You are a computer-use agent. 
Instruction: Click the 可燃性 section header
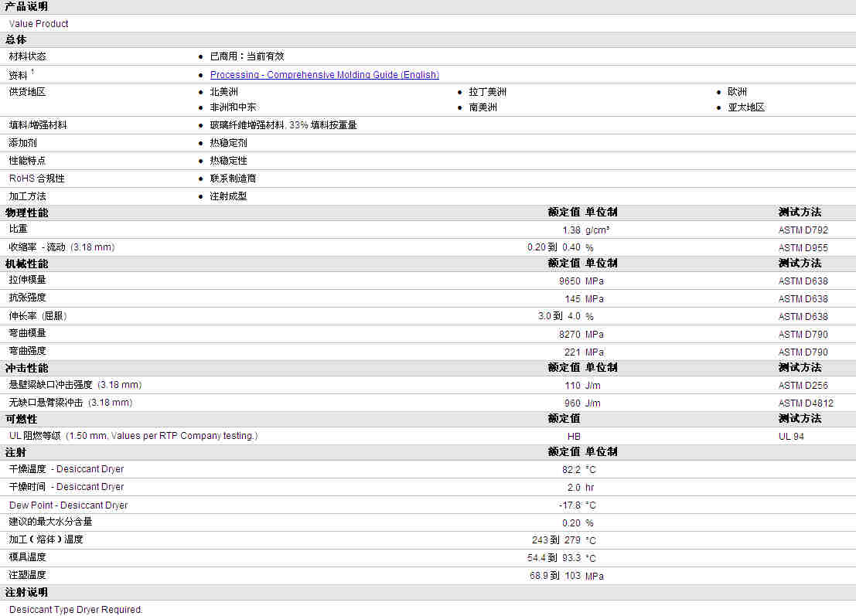(22, 419)
